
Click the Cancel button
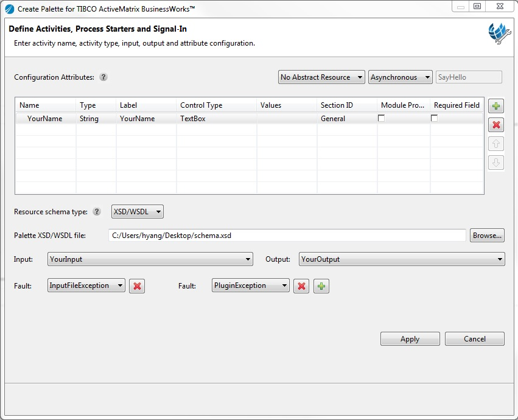475,339
